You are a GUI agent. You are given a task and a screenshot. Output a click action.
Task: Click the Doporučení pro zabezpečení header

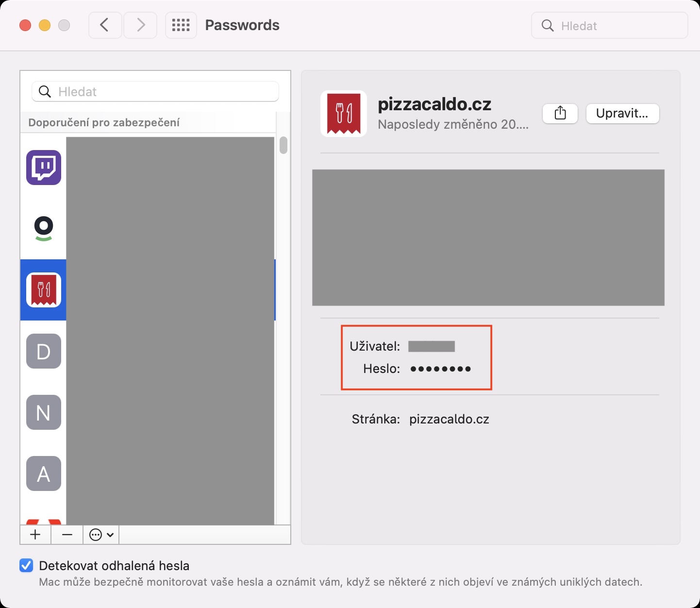point(104,122)
